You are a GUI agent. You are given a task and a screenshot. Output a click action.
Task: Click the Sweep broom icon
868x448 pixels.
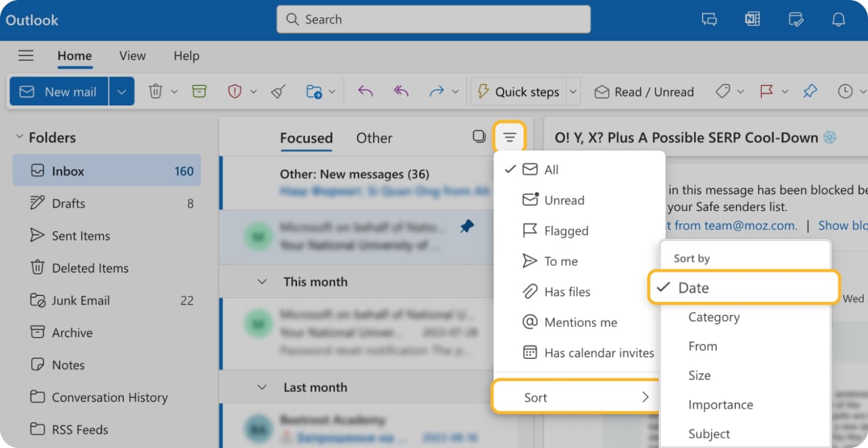coord(277,91)
